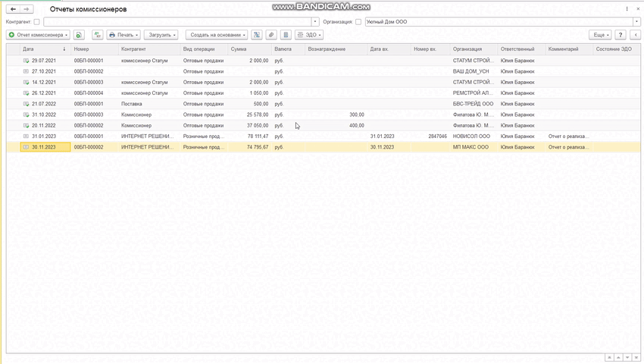Jump to list end with bottom-right arrow
The width and height of the screenshot is (644, 364).
(636, 357)
